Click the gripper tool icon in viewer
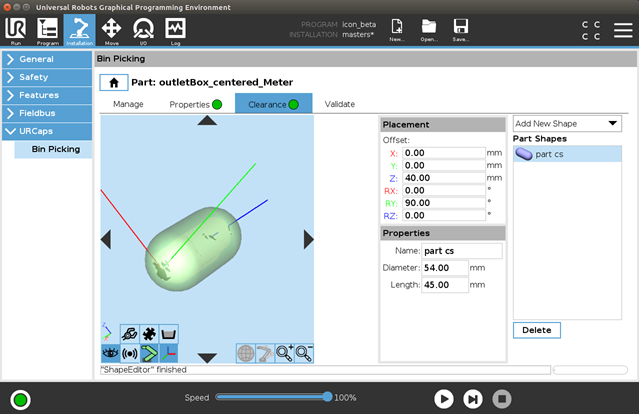 pos(130,334)
